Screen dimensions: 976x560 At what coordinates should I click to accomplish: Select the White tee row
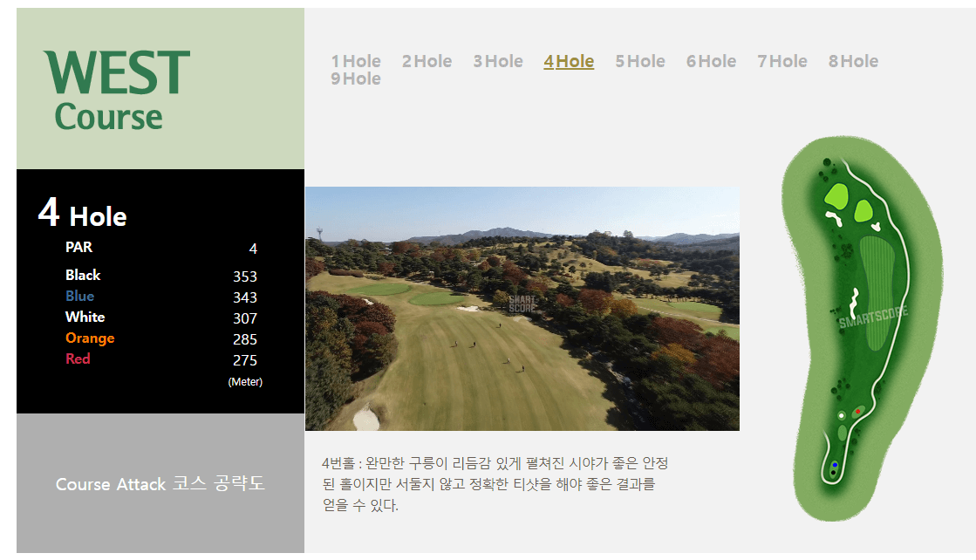85,317
